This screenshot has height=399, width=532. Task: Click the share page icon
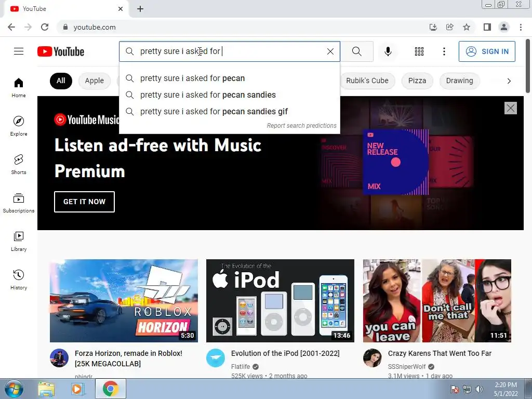[449, 27]
